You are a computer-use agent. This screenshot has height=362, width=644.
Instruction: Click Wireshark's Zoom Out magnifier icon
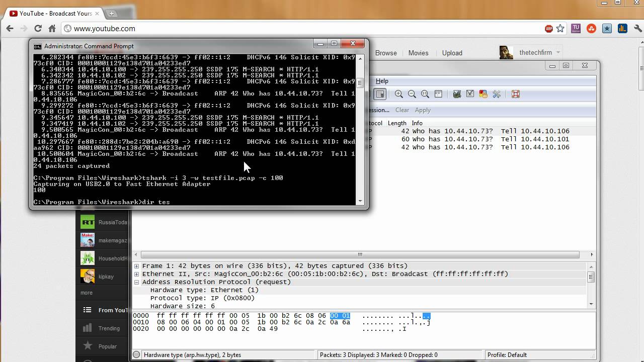[x=412, y=94]
